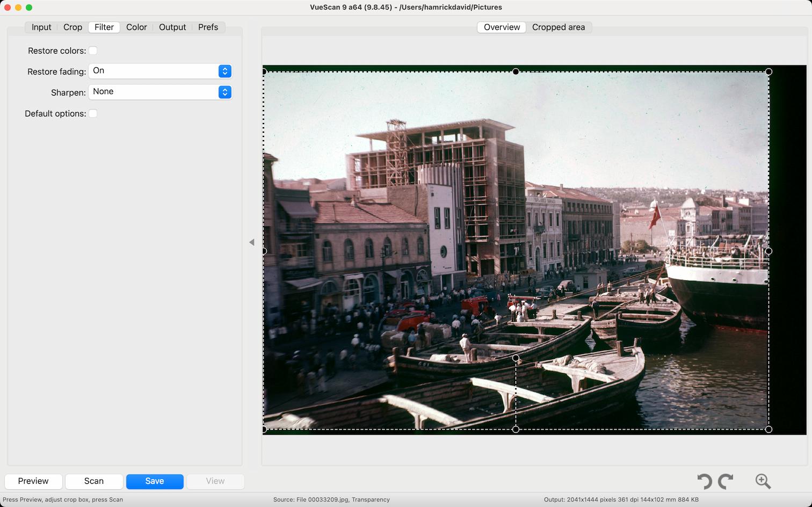Rotate the image clockwise

click(726, 481)
